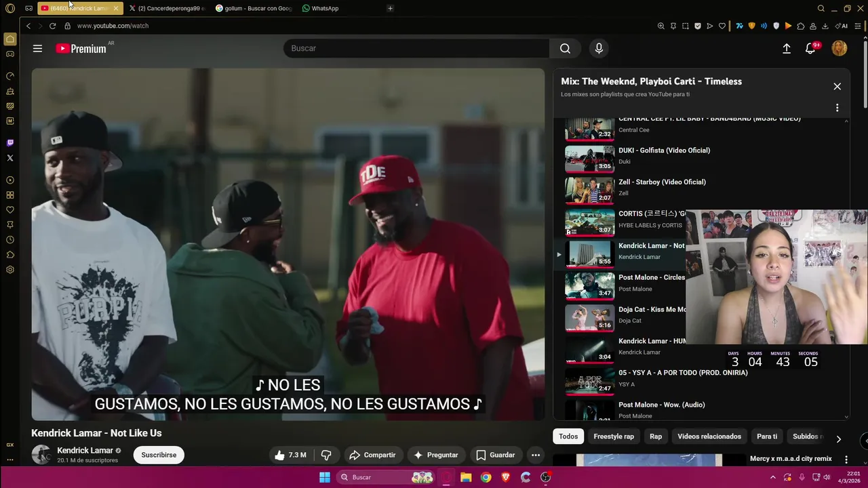This screenshot has height=488, width=868.
Task: Open sidebar settings gear icon
Action: point(10,270)
